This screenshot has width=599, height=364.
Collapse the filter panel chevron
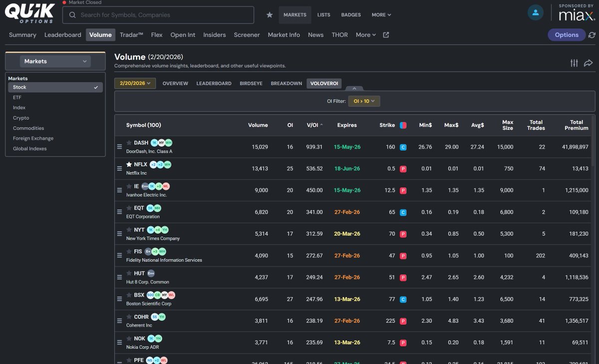(x=354, y=88)
